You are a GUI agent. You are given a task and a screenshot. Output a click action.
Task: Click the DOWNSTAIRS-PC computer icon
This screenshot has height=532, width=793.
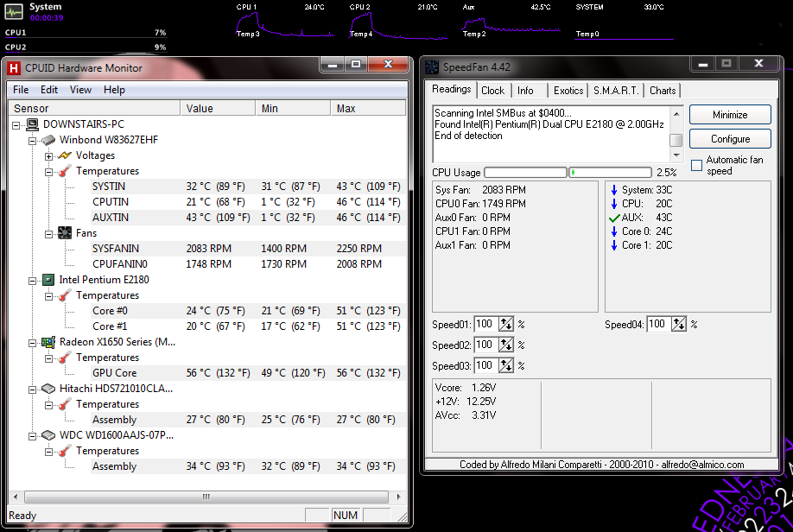pos(32,124)
